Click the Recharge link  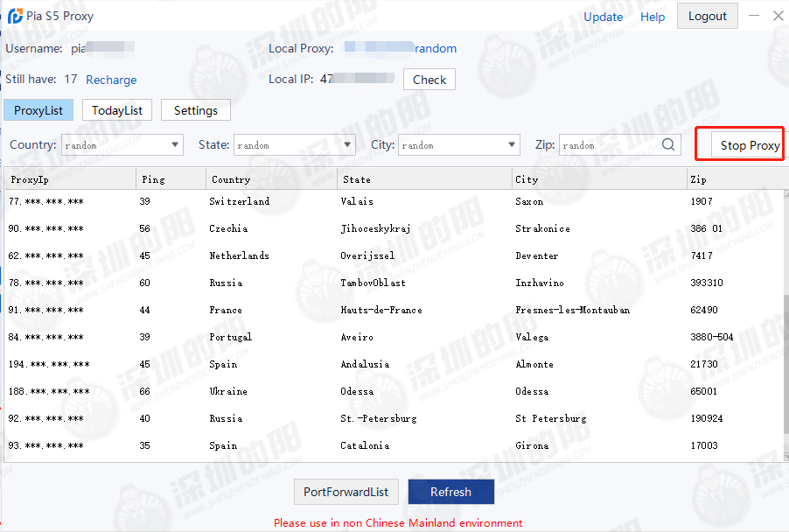tap(111, 80)
